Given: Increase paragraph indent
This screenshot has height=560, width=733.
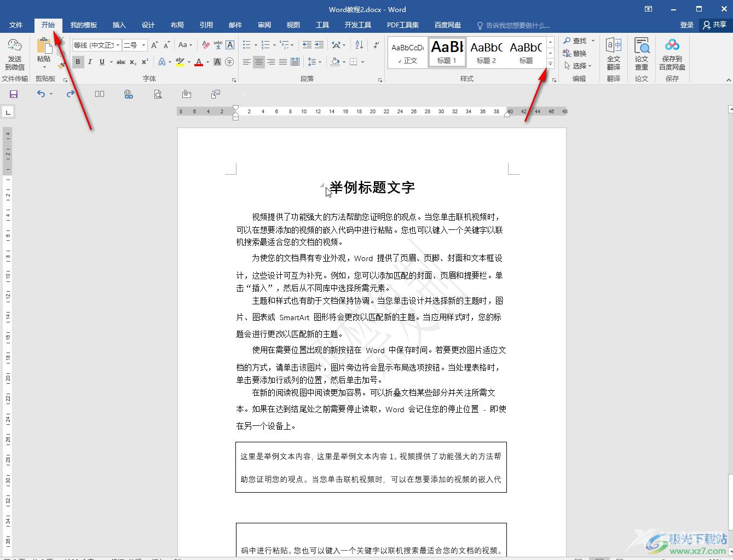Looking at the screenshot, I should click(319, 45).
